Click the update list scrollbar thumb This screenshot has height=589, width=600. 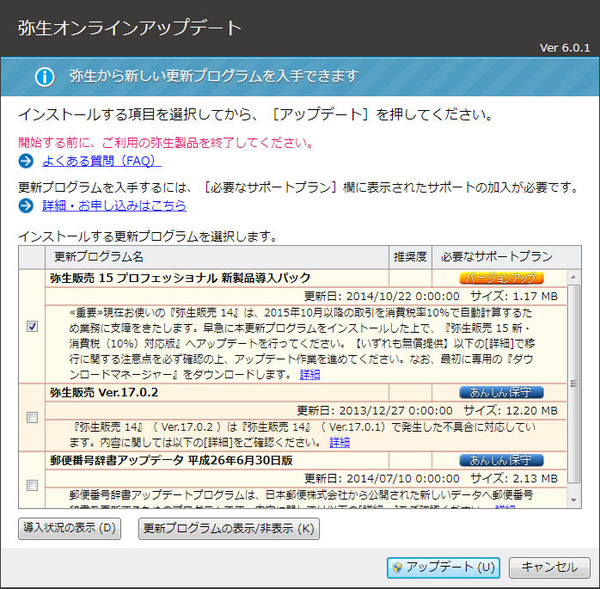[x=573, y=384]
